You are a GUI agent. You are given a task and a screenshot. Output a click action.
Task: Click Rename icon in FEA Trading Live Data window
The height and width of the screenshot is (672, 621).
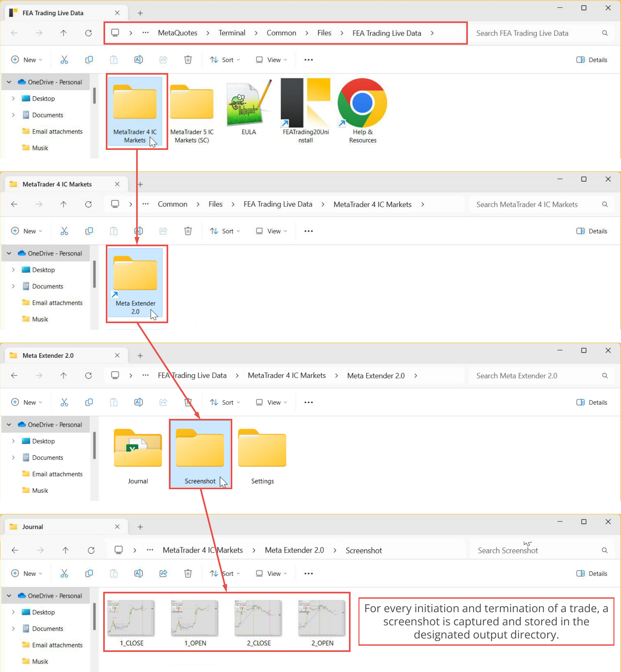coord(138,60)
